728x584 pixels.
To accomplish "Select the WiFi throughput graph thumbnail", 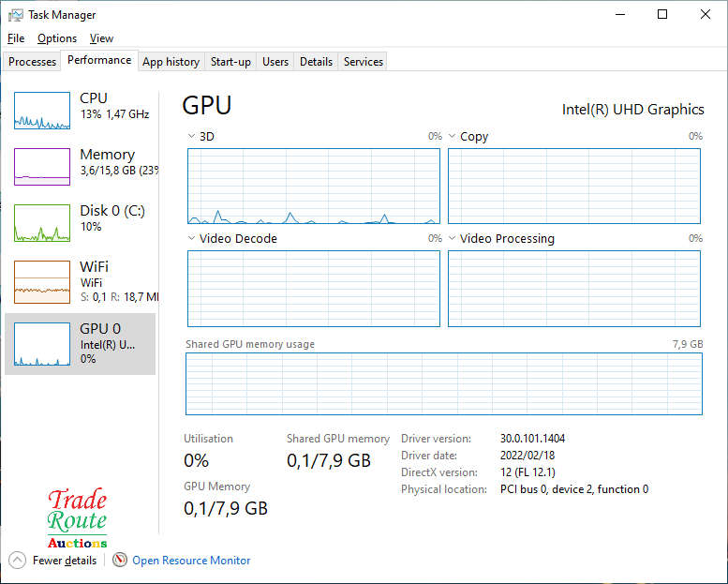I will click(42, 281).
